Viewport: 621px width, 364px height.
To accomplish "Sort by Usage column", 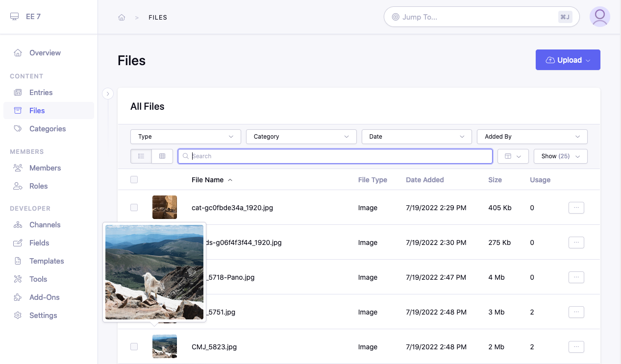I will pyautogui.click(x=540, y=180).
